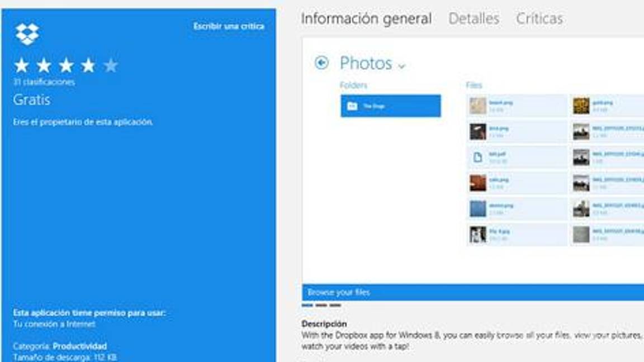Screen dimensions: 644x362
Task: Click the 31 clasificaciones rating count
Action: (44, 82)
